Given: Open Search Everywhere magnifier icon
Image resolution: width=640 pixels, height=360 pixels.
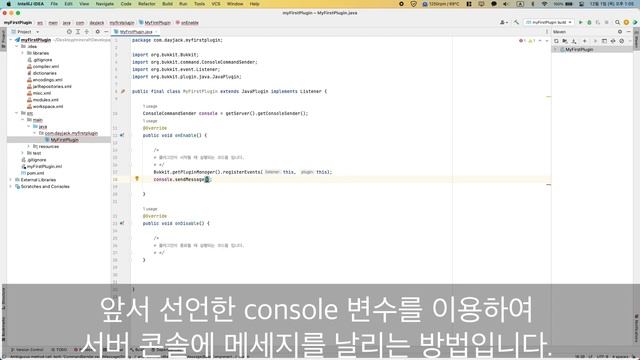Looking at the screenshot, I should coord(617,22).
